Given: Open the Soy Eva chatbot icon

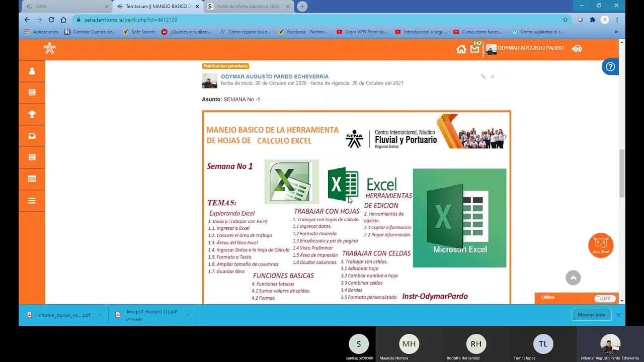Looking at the screenshot, I should pyautogui.click(x=601, y=245).
